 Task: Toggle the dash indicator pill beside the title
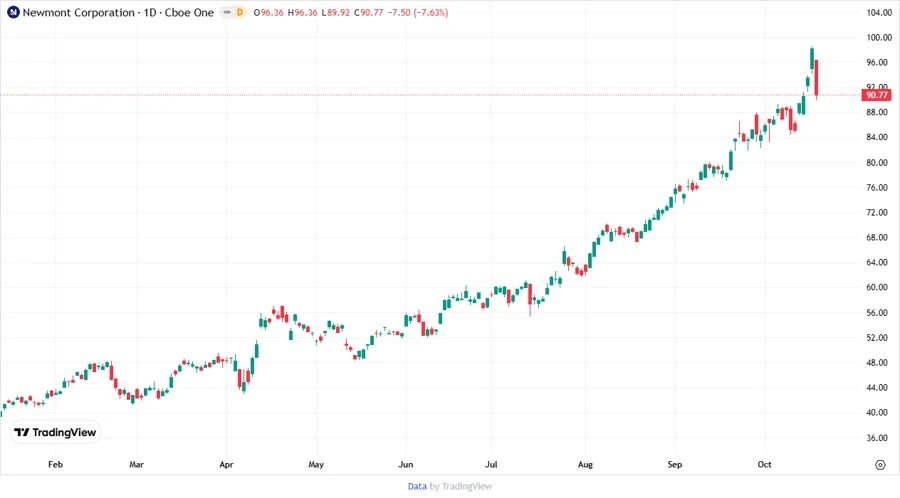[227, 12]
